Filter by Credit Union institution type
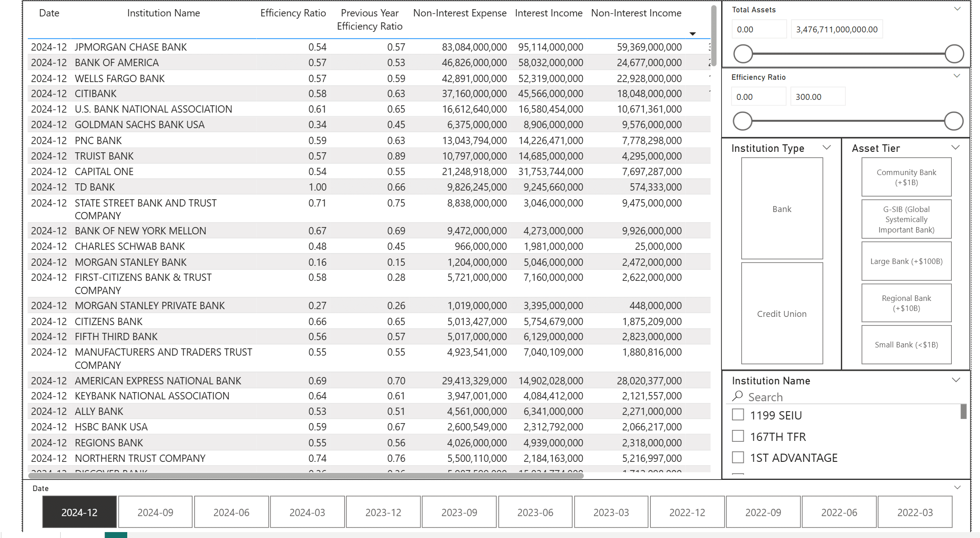Image resolution: width=980 pixels, height=538 pixels. click(782, 314)
